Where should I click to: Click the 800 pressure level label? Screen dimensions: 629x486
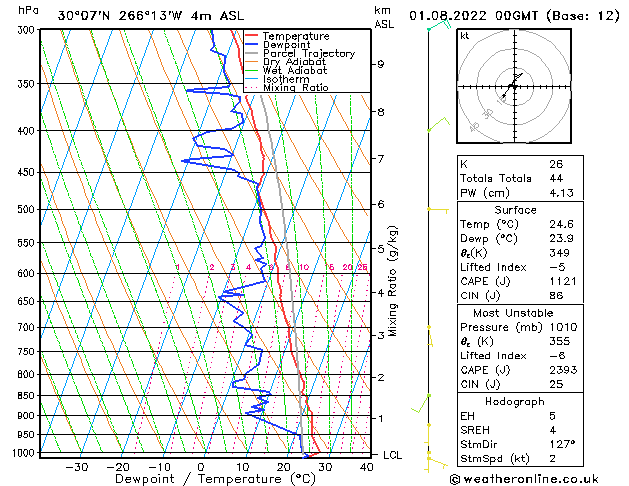point(28,375)
